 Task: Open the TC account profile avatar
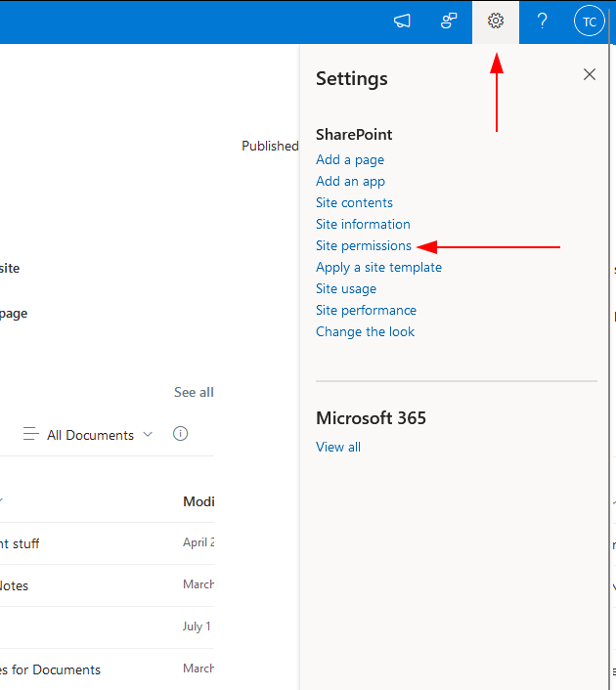(x=590, y=22)
